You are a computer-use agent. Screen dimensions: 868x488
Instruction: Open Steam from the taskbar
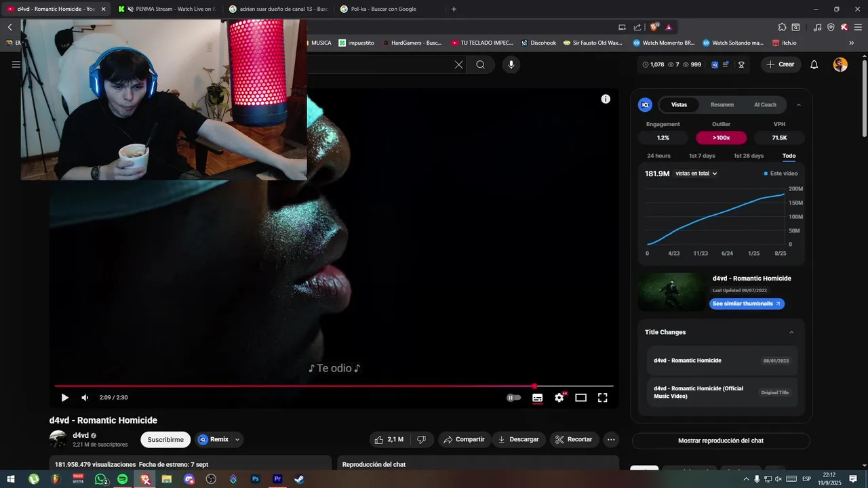click(299, 479)
